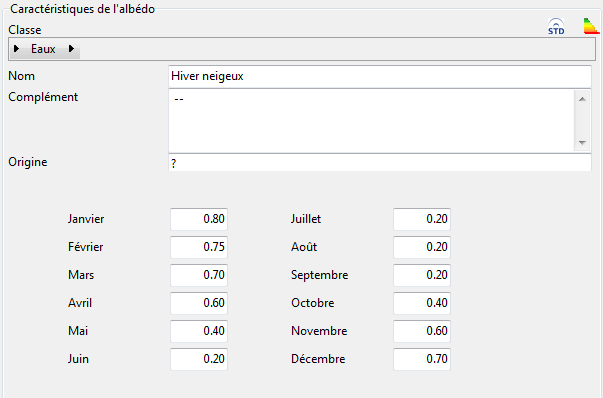This screenshot has width=603, height=398.
Task: Click the Février label
Action: coord(85,247)
